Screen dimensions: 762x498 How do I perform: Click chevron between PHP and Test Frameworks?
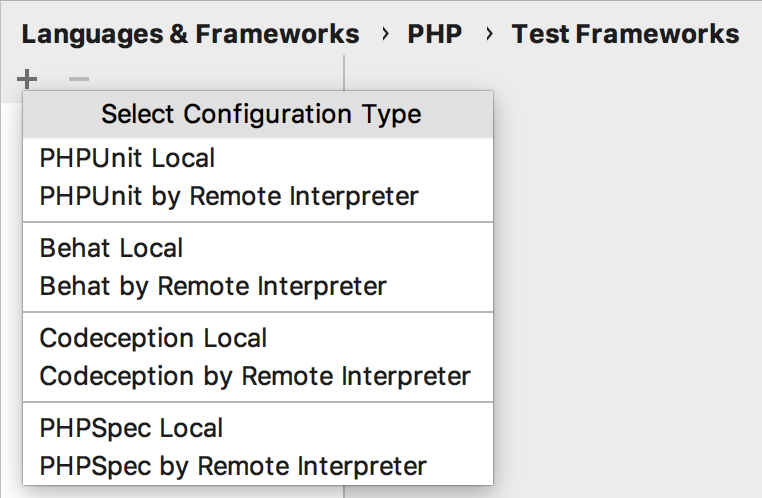[489, 34]
